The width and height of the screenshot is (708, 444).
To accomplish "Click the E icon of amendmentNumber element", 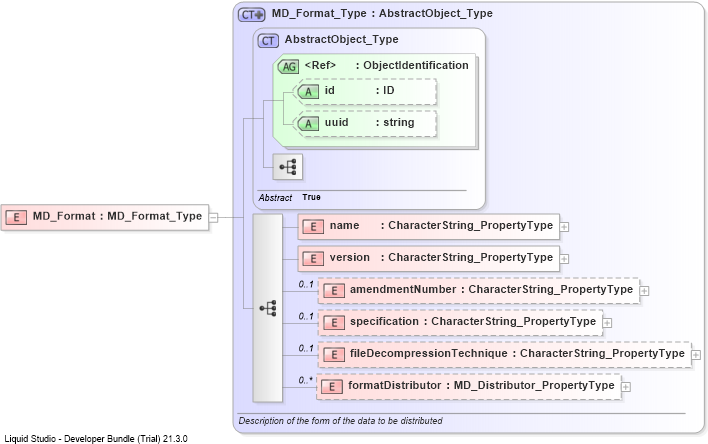I will [334, 290].
